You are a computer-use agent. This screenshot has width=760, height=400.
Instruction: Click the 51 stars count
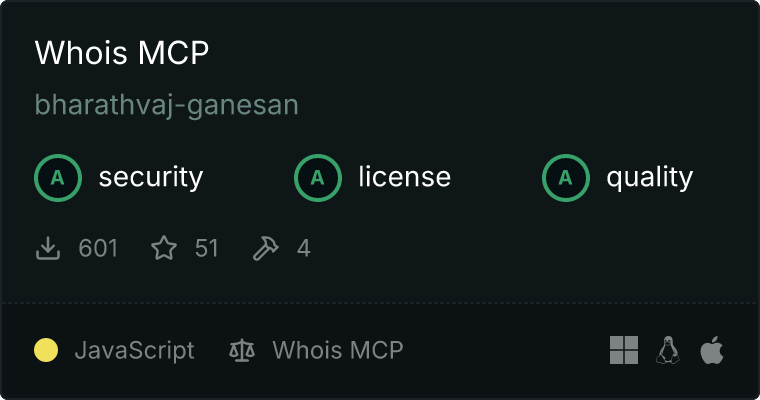point(207,248)
